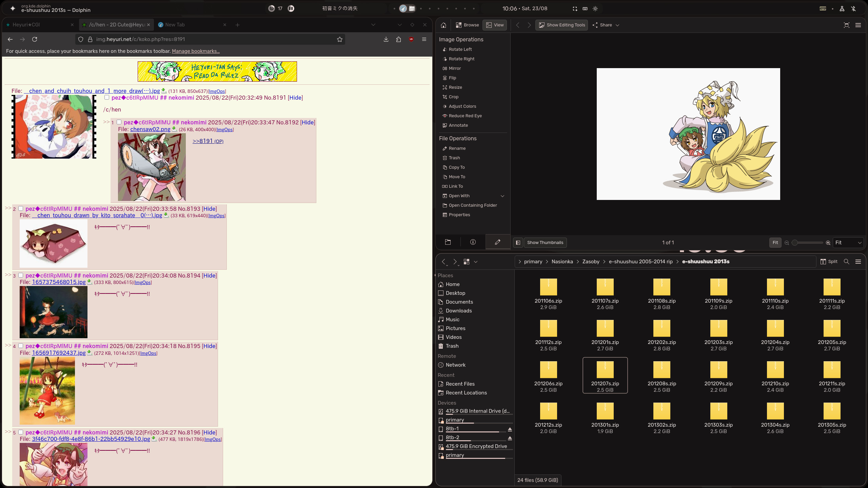This screenshot has width=868, height=488.
Task: Open Gwenview hamburger menu
Action: [x=858, y=25]
